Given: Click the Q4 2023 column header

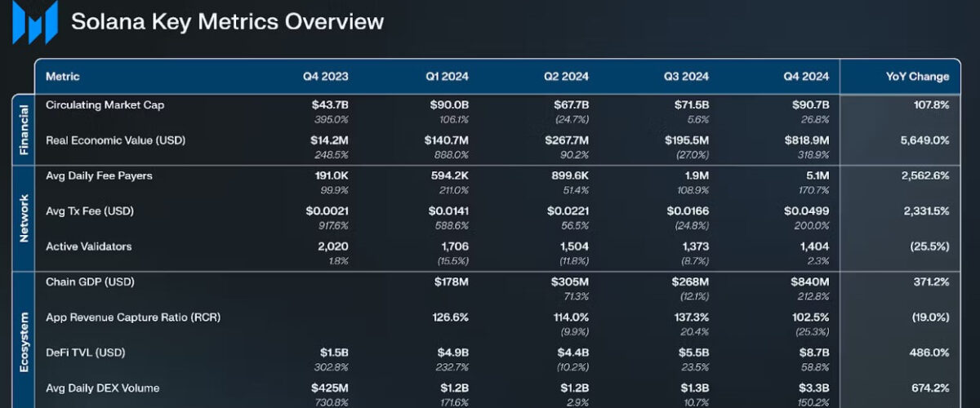Looking at the screenshot, I should pos(325,77).
